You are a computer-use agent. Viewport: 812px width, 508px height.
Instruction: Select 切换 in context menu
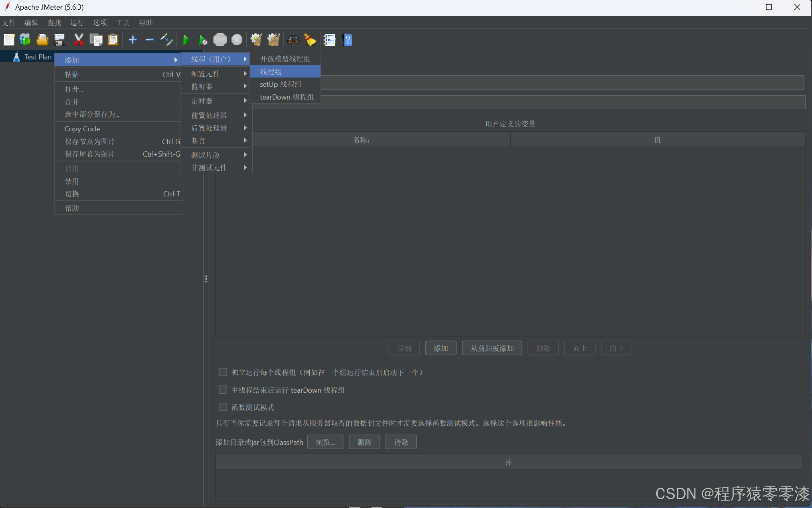point(118,194)
